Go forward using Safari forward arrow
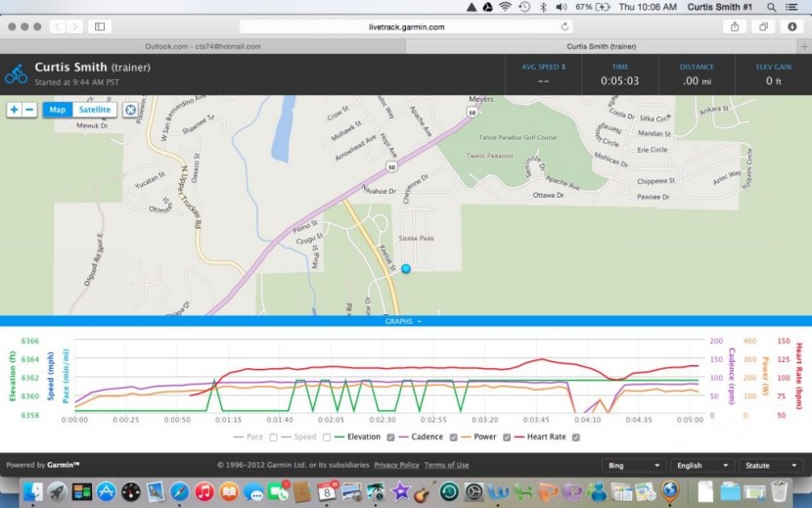Viewport: 812px width, 508px height. (74, 26)
